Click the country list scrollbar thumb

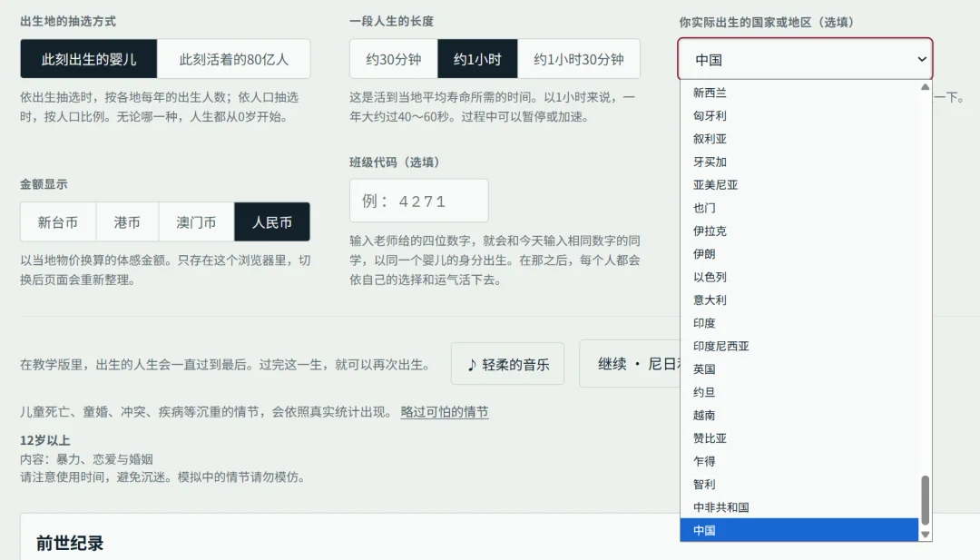coord(925,500)
